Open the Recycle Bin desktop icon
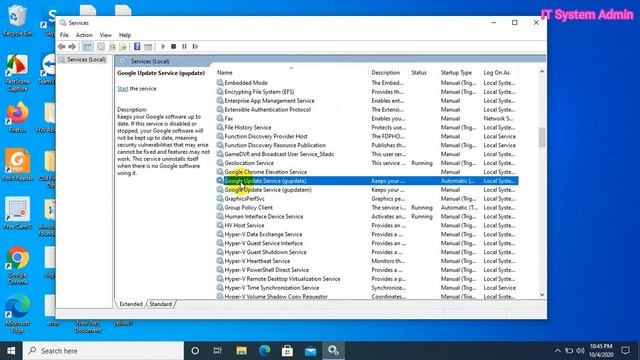This screenshot has width=640, height=360. tap(17, 20)
